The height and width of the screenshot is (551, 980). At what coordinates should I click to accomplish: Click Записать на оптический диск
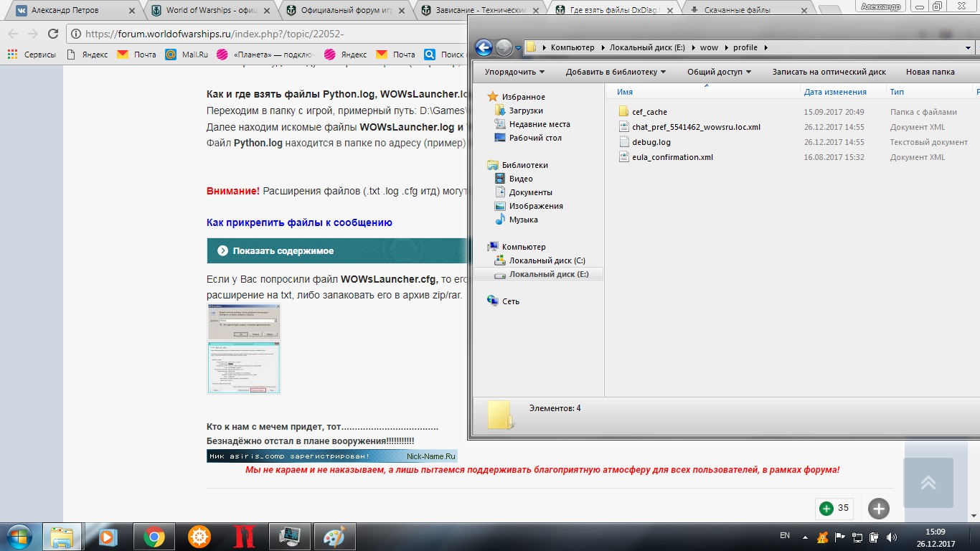829,72
